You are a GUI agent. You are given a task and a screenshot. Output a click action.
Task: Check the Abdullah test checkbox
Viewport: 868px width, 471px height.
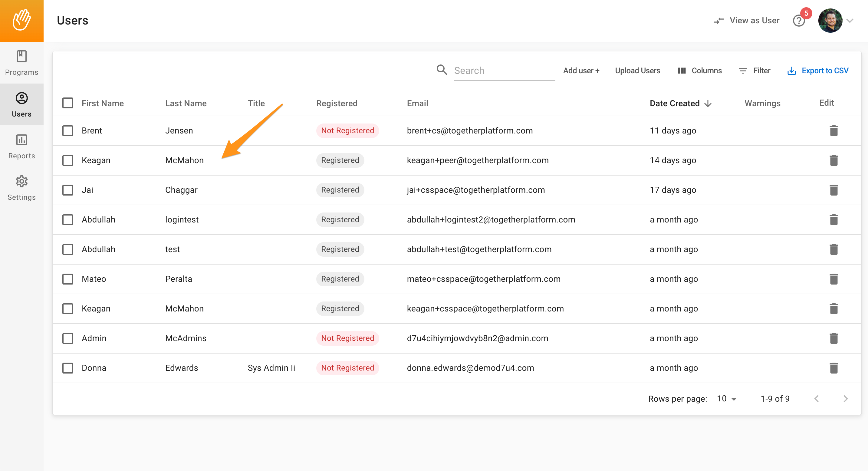click(68, 249)
